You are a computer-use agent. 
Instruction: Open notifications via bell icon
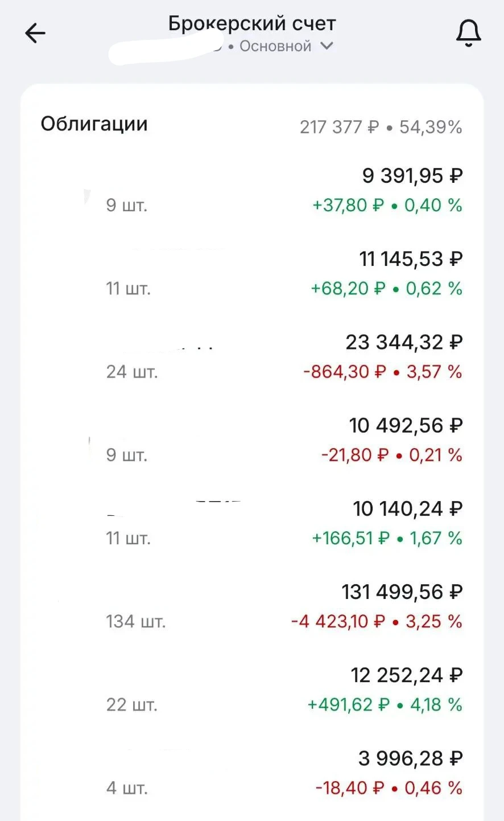[468, 33]
